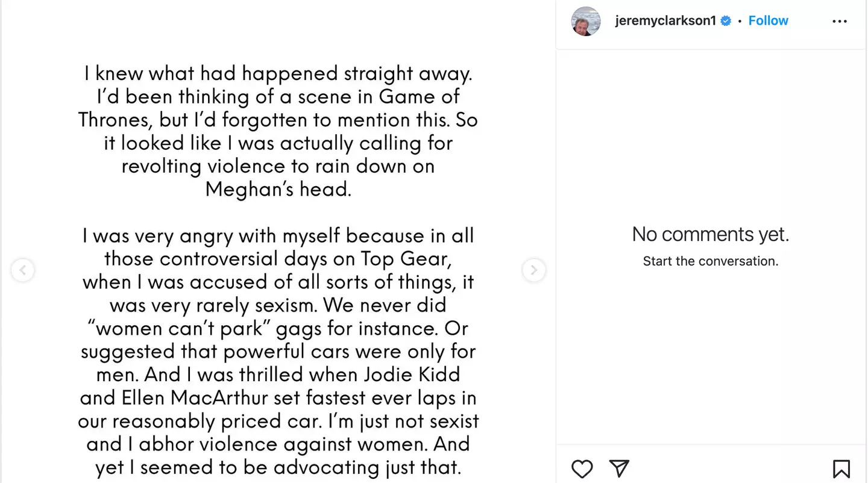Click the "No comments yet." heading
The width and height of the screenshot is (868, 483).
[x=710, y=234]
